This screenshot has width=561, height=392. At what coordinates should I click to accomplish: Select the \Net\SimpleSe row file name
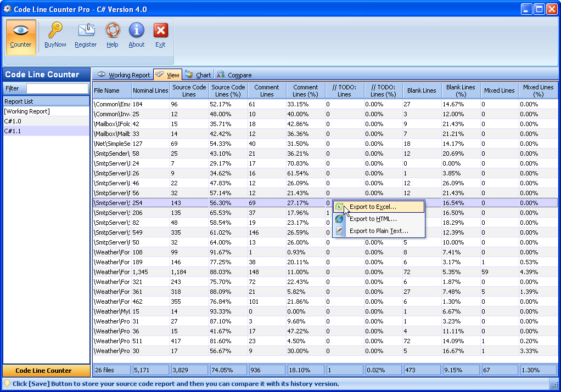coord(112,144)
